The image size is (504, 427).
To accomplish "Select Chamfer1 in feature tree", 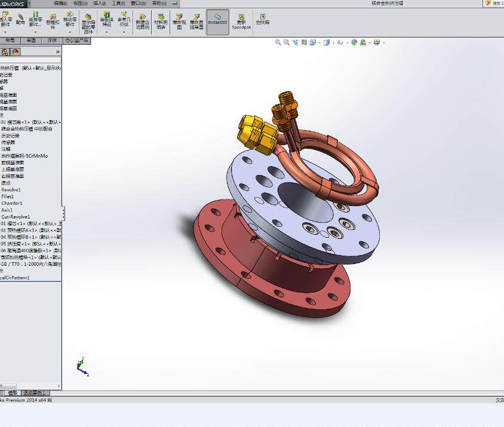I will tap(12, 203).
